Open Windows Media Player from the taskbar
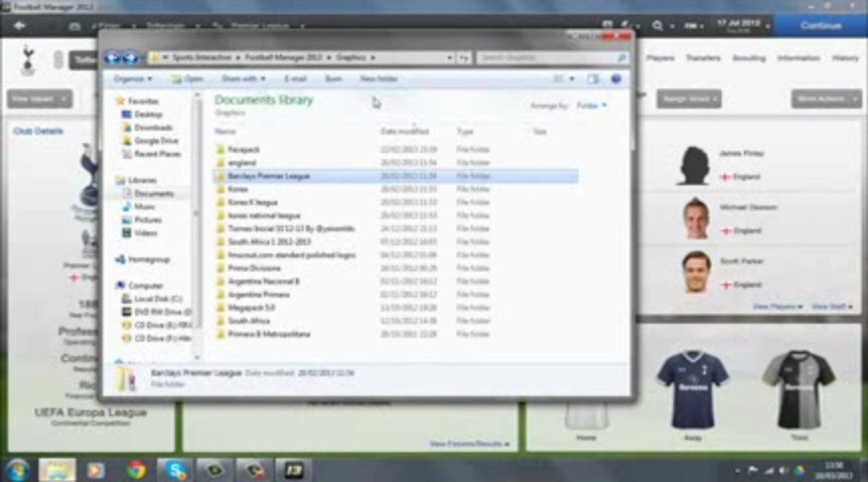868x482 pixels. point(96,470)
